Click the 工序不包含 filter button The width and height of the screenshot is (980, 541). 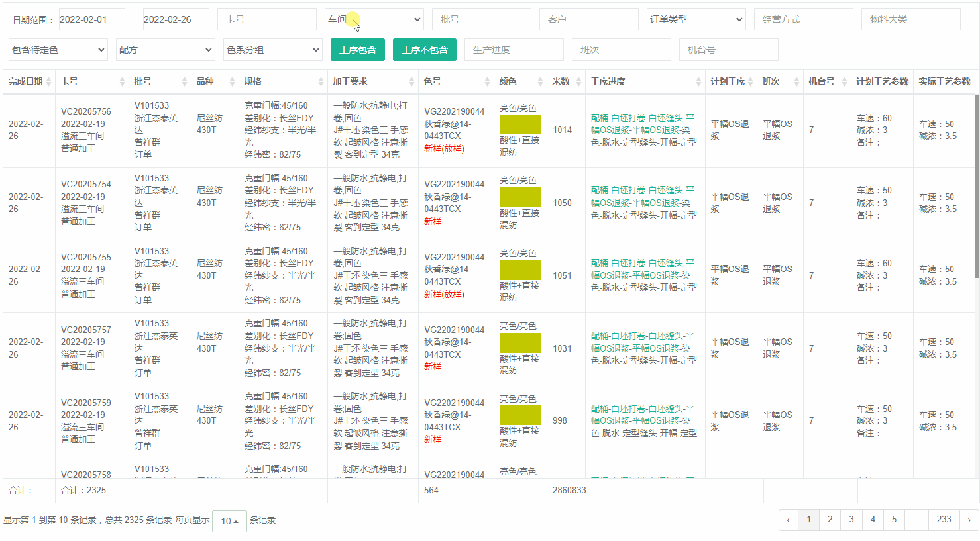[x=425, y=49]
